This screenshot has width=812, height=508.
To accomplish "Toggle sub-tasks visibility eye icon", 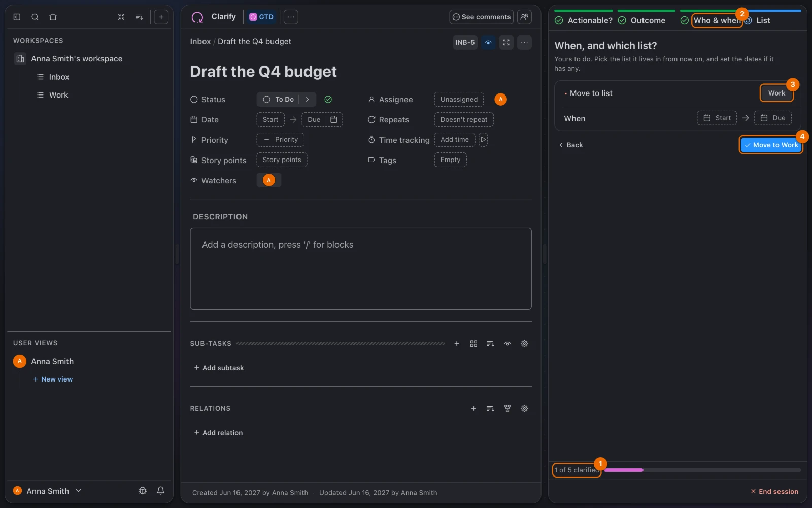I will click(507, 344).
